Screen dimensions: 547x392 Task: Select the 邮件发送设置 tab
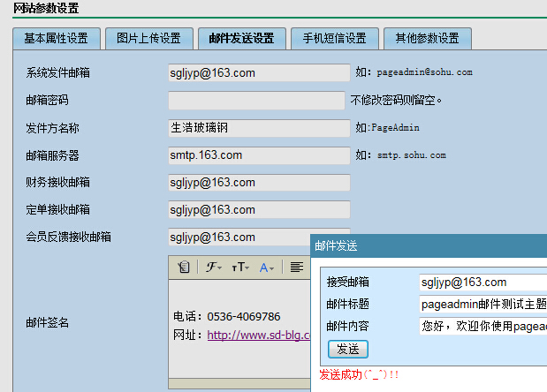[x=241, y=39]
